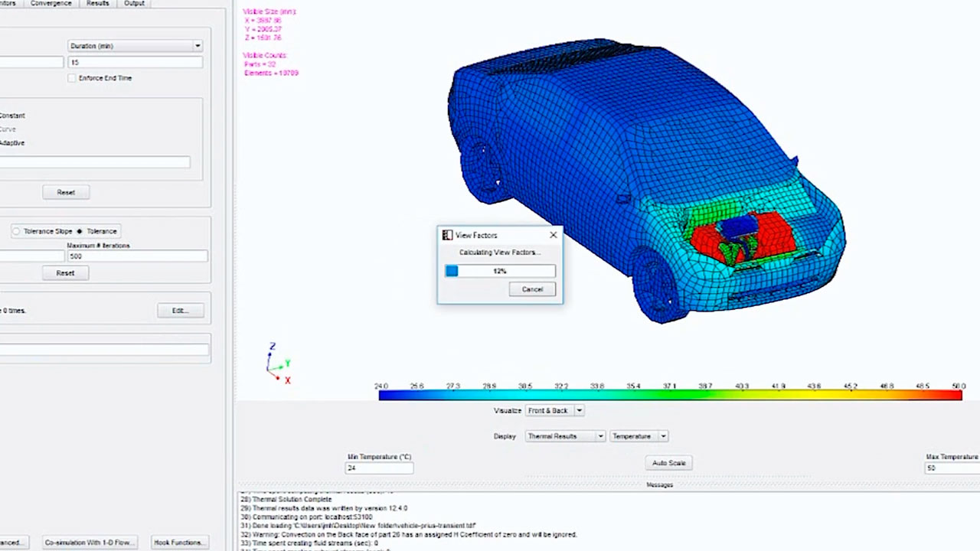Open the Hook Functions dialog
Screen dimensions: 980x551
click(178, 543)
